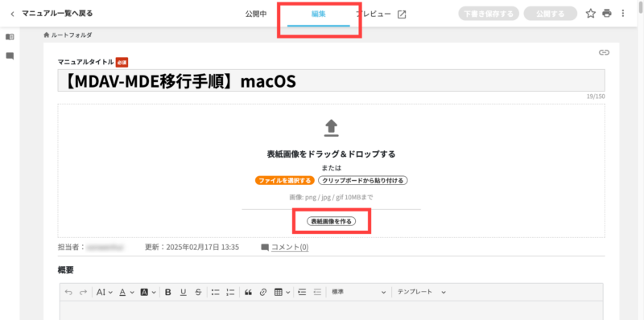Viewport: 644px width, 320px height.
Task: Toggle bold formatting
Action: [x=168, y=292]
